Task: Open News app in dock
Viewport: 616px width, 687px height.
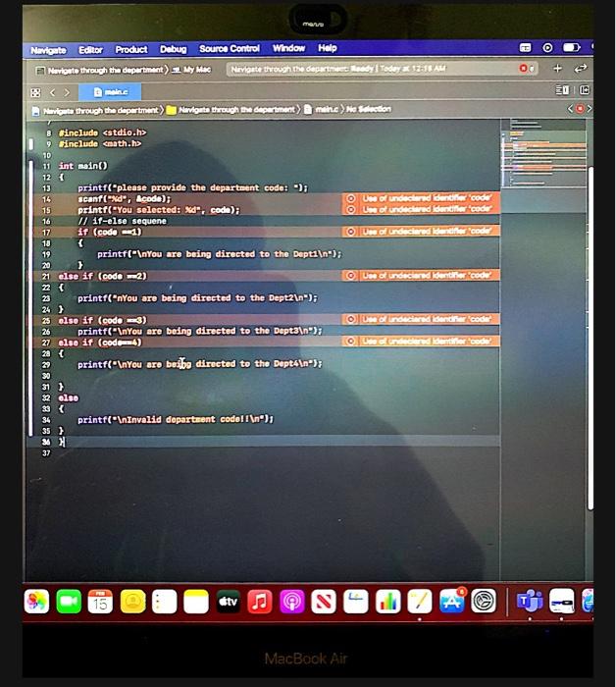Action: click(324, 601)
